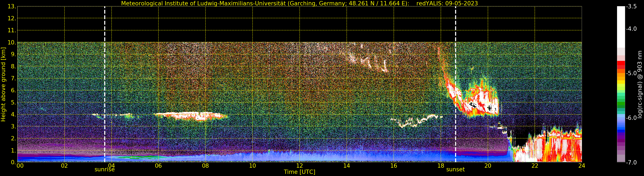Click the colorbar label 'log(rc-signal) @903 nm'
Screen dimensions: 644x176
640,84
